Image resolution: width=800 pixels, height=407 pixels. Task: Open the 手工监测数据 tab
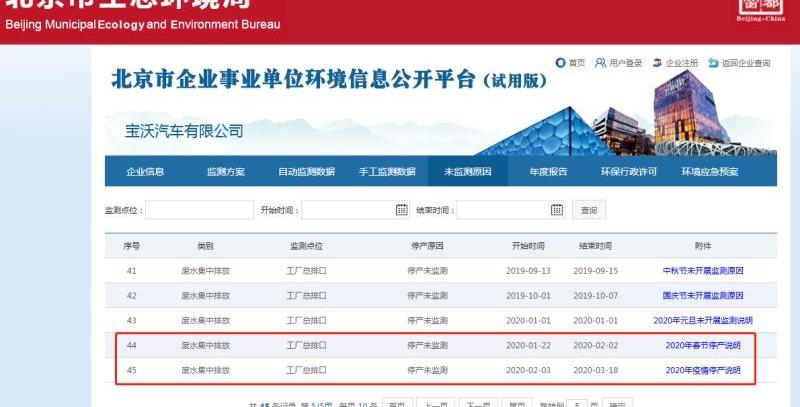pos(387,171)
